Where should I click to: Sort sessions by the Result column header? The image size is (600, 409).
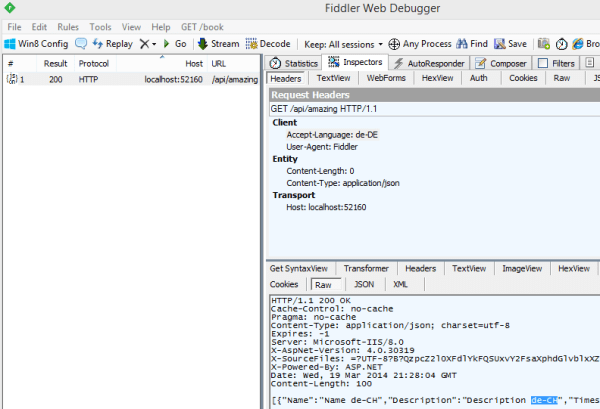point(55,63)
